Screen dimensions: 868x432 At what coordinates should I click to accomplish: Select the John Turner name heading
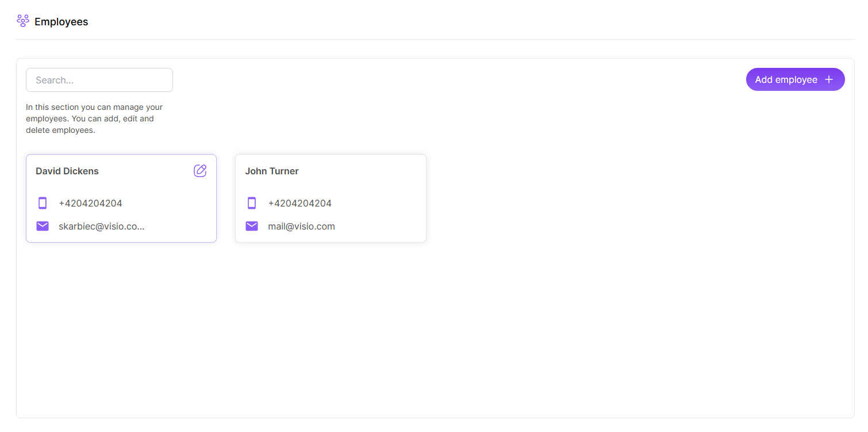point(272,171)
